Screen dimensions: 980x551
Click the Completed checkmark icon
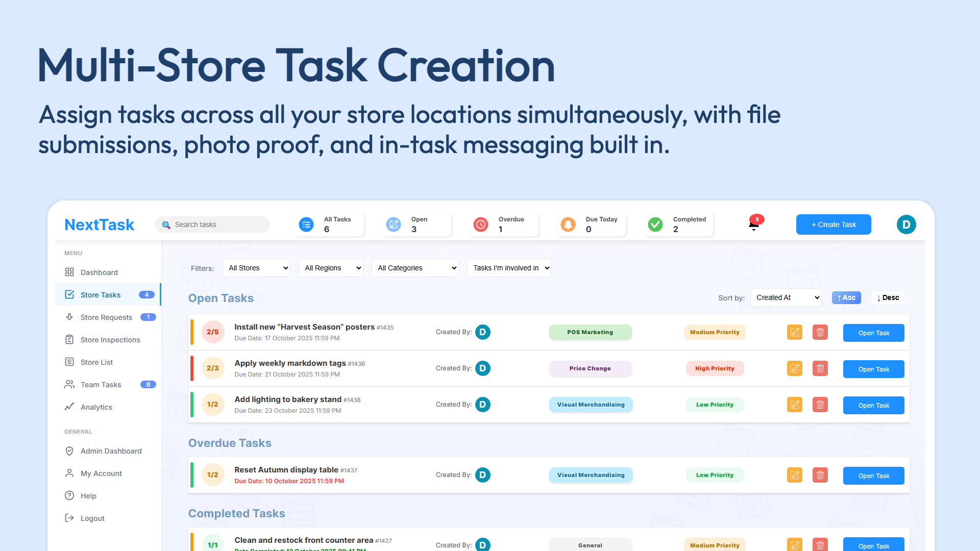655,224
